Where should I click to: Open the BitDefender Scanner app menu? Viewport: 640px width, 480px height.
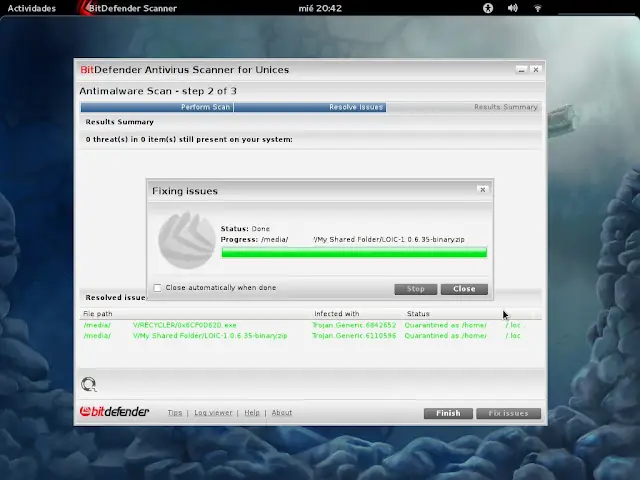click(x=129, y=8)
